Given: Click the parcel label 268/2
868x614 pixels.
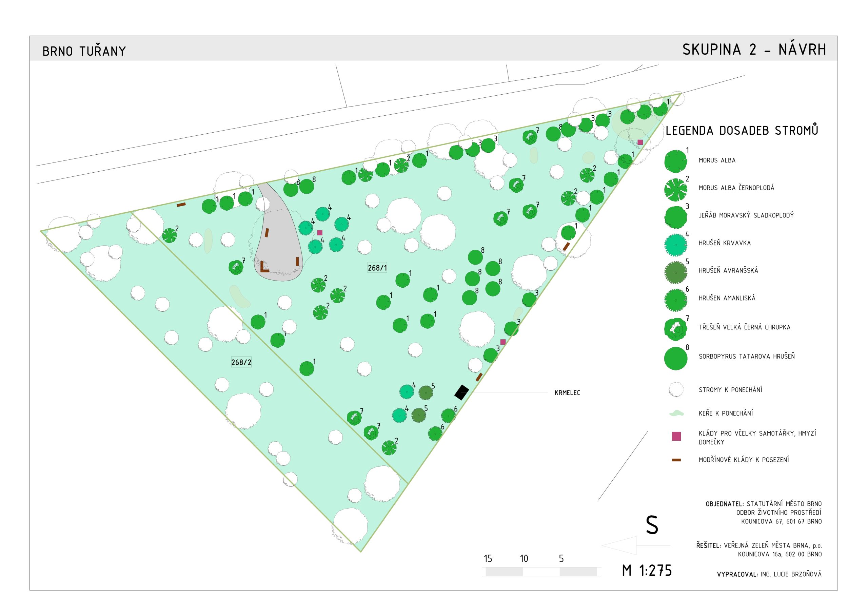Looking at the screenshot, I should pyautogui.click(x=241, y=362).
